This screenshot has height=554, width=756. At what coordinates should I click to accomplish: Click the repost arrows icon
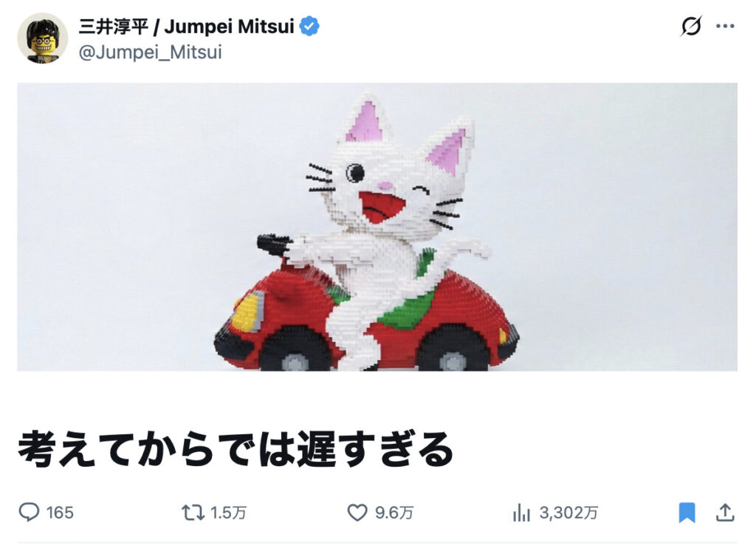(193, 513)
